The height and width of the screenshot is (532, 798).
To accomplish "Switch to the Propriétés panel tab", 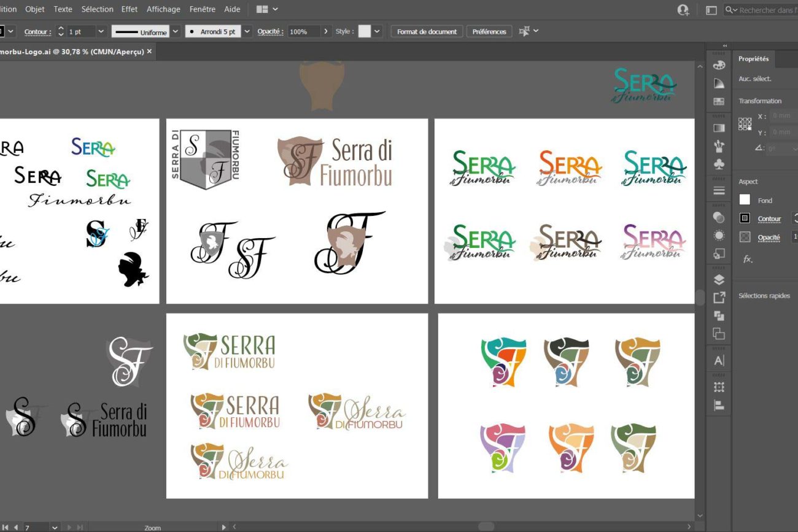I will coord(753,59).
